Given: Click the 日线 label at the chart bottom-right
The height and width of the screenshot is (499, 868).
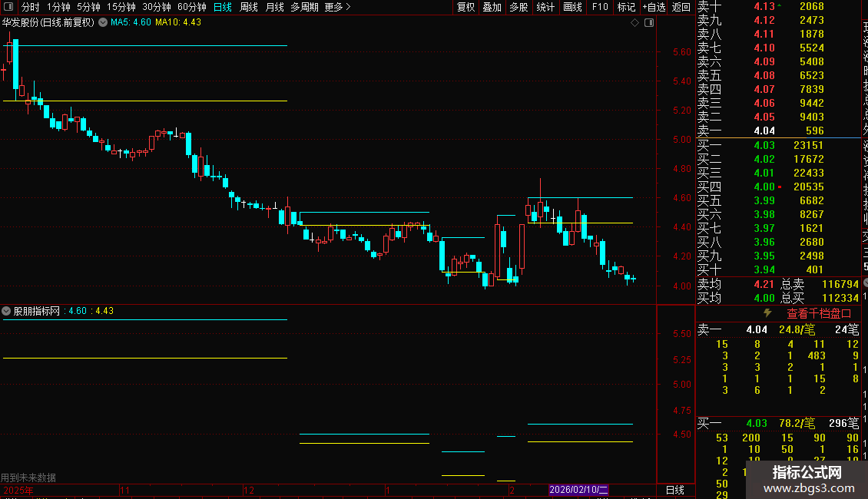Looking at the screenshot, I should (x=674, y=490).
